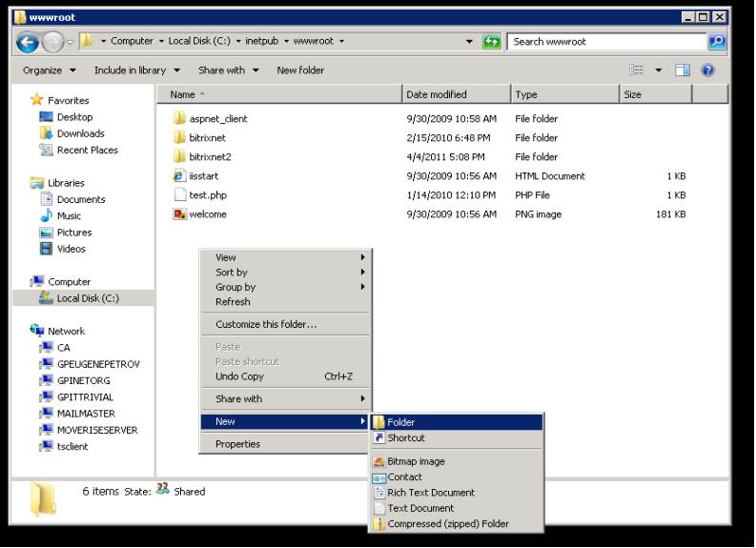Viewport: 756px width, 548px height.
Task: Open the View submenu in the context menu
Action: pyautogui.click(x=285, y=257)
